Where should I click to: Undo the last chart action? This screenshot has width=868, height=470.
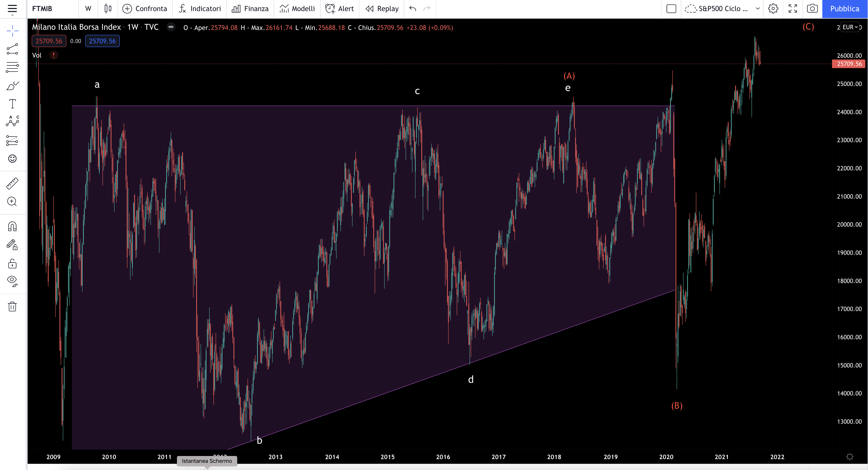413,9
